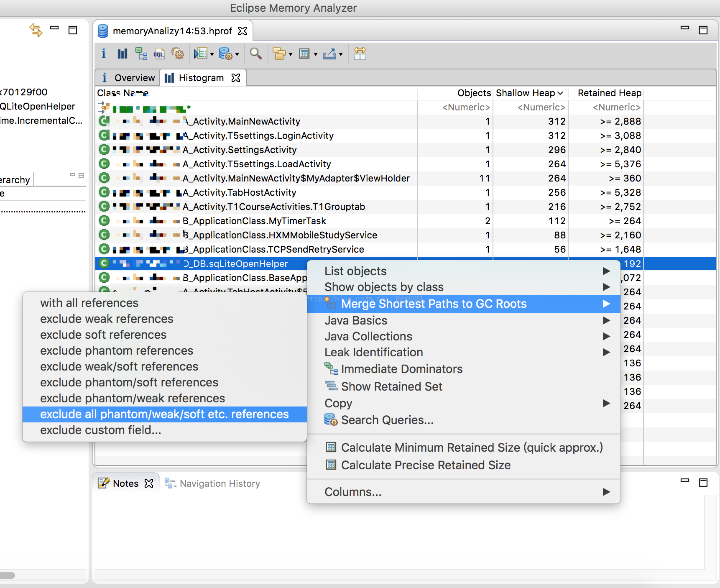The height and width of the screenshot is (588, 720).
Task: Sort by the Shallow Heap column header
Action: pyautogui.click(x=529, y=93)
